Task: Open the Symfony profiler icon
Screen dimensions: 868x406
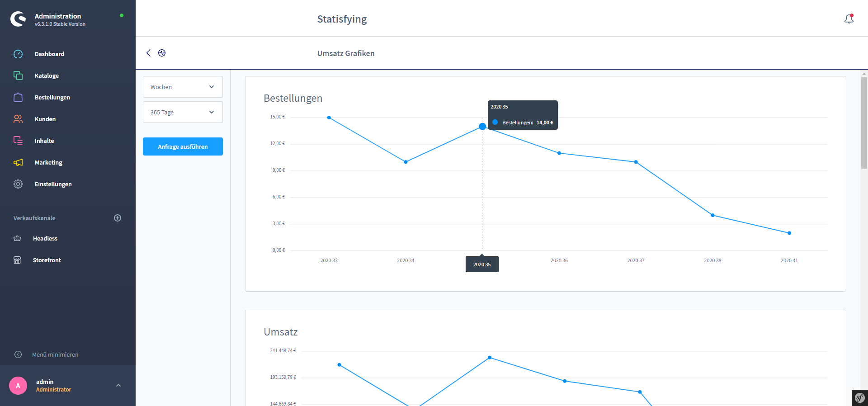Action: click(860, 398)
